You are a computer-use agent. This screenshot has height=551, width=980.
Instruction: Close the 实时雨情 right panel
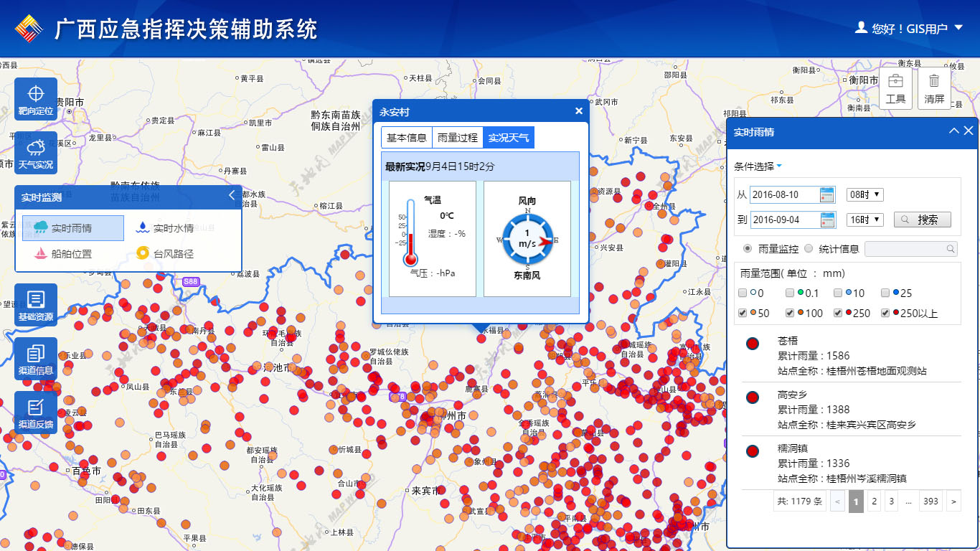coord(969,131)
